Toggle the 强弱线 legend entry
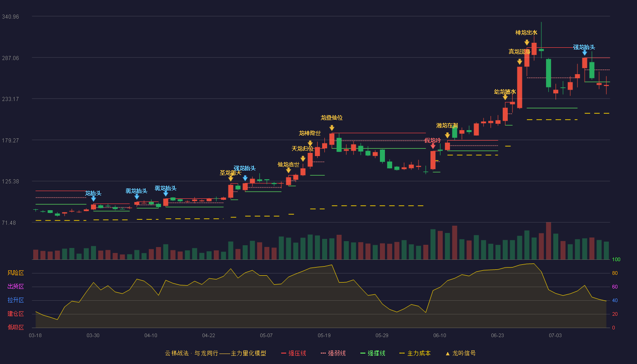 click(333, 353)
